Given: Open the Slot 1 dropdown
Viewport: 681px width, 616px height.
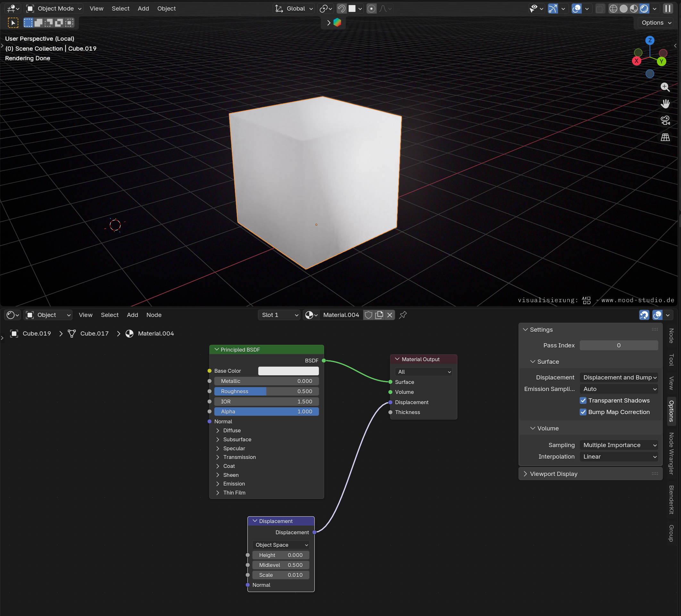Looking at the screenshot, I should click(x=279, y=315).
